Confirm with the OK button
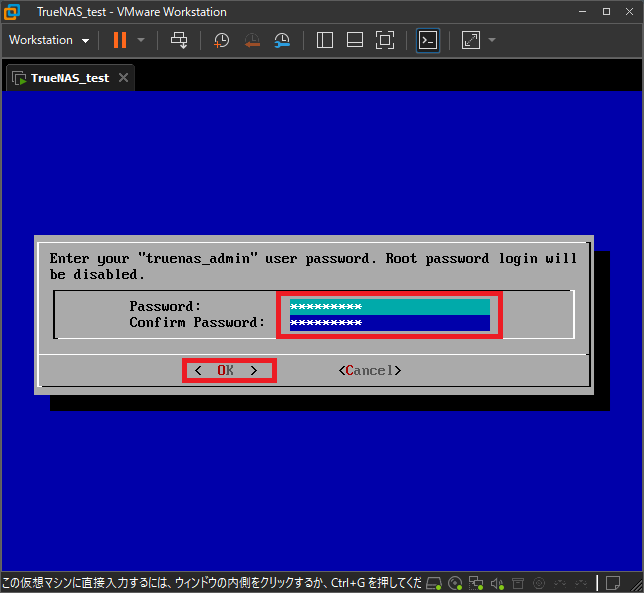Screen dimensions: 644x593 [225, 370]
